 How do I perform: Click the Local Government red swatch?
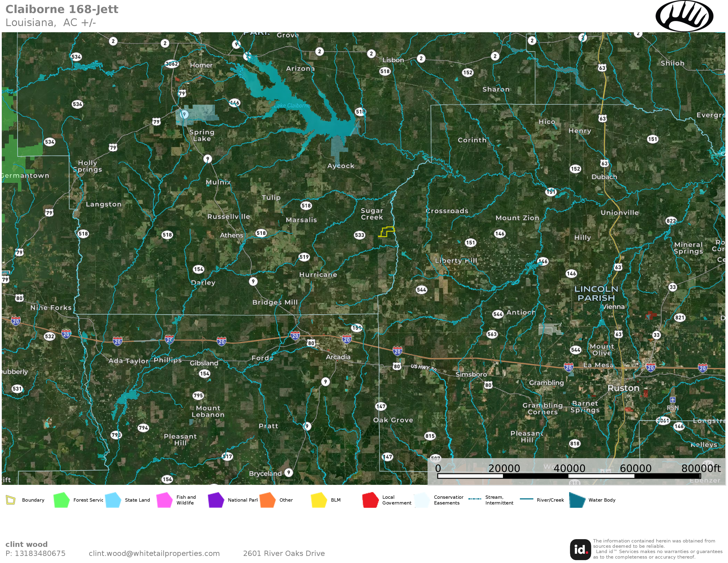[x=370, y=500]
